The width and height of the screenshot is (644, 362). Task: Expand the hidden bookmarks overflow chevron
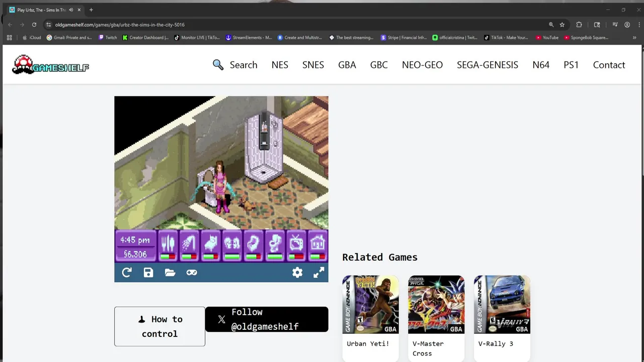click(x=634, y=38)
